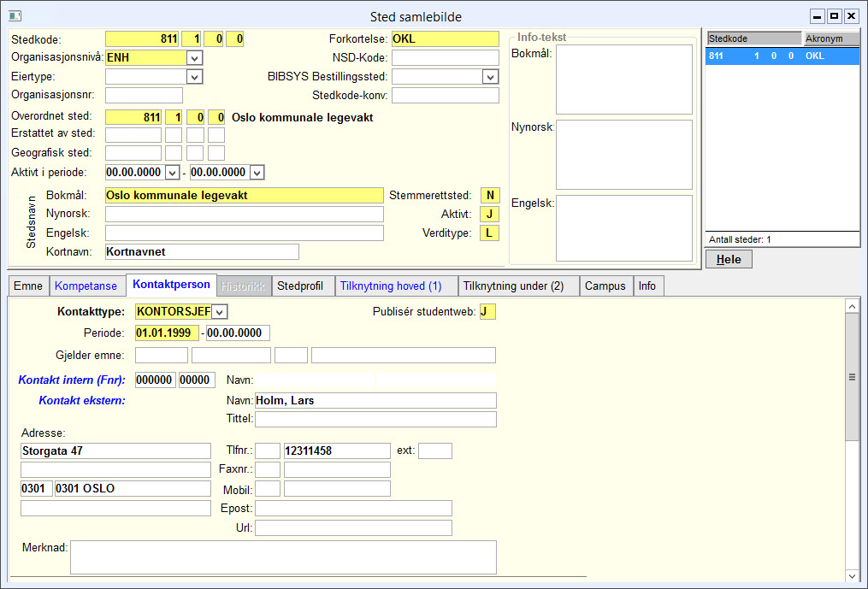Click the Bokmål info-tekst text area
The width and height of the screenshot is (868, 589).
(624, 80)
